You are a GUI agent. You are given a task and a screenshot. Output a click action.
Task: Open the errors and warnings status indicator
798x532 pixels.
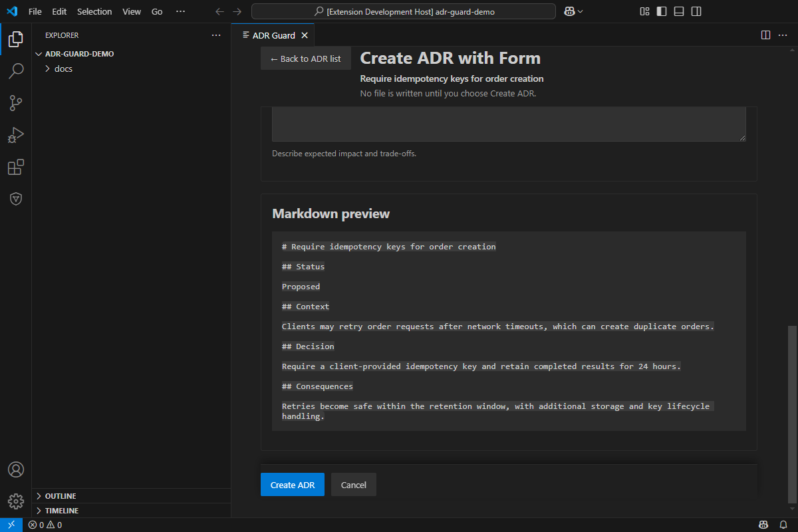coord(45,525)
